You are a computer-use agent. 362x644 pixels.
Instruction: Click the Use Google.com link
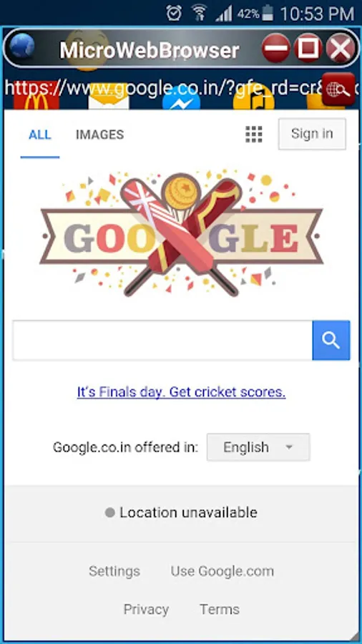(x=222, y=571)
